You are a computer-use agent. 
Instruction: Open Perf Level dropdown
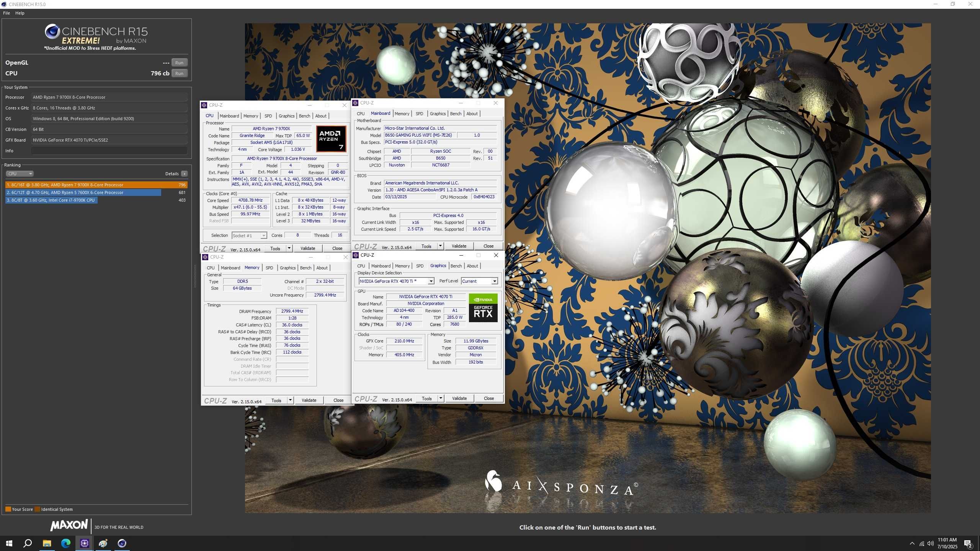479,281
